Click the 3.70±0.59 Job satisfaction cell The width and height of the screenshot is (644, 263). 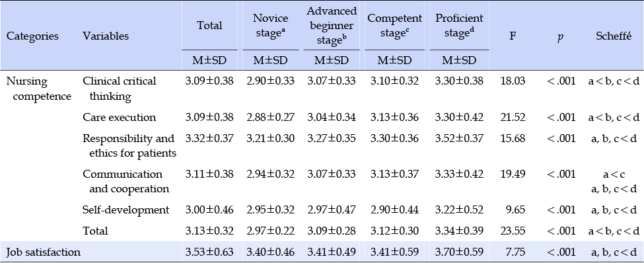coord(459,252)
